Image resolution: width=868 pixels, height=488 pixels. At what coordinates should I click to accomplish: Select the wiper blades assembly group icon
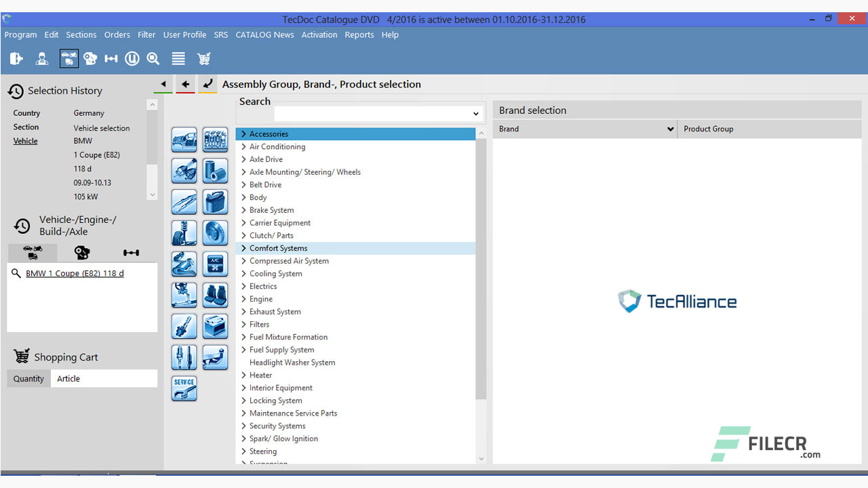tap(184, 202)
